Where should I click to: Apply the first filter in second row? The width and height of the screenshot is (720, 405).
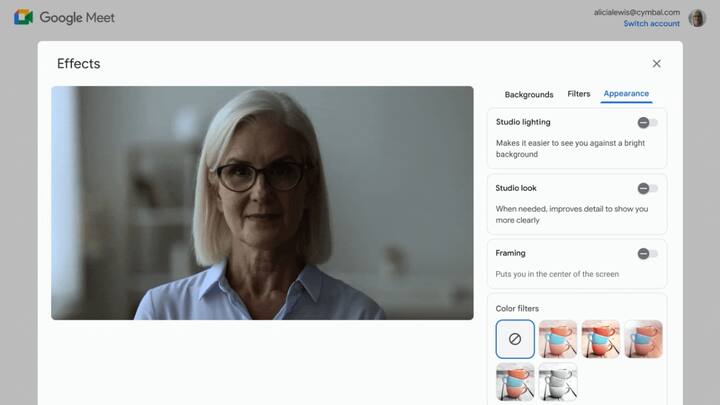pos(515,382)
